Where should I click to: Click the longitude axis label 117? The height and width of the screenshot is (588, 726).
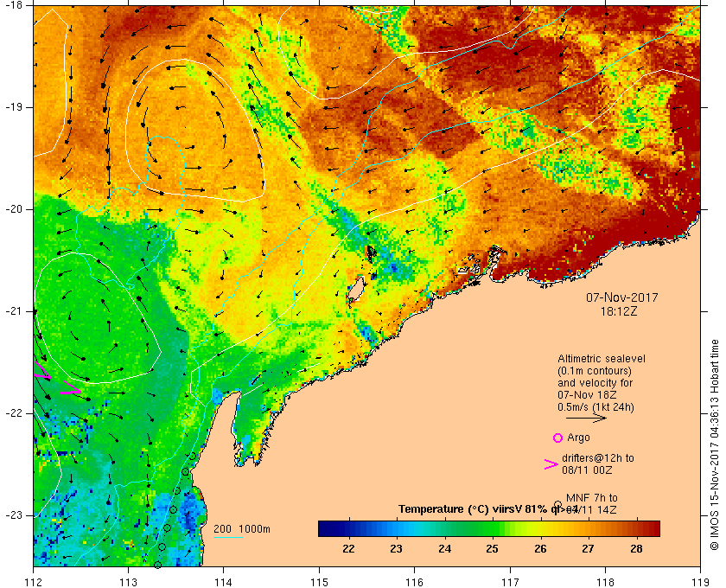pyautogui.click(x=510, y=582)
